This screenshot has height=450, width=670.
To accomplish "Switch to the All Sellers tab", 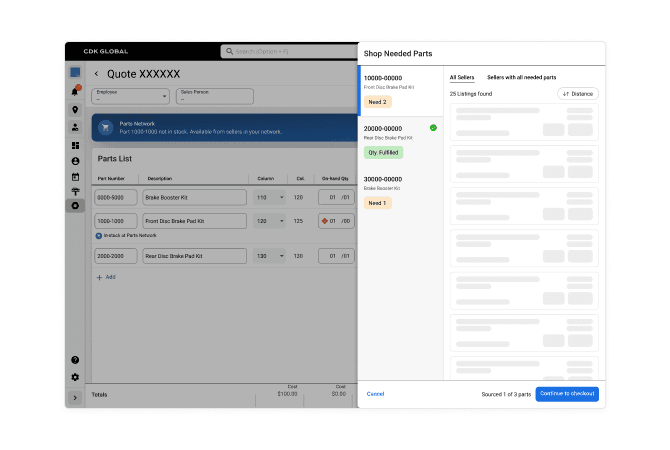I will (x=462, y=77).
